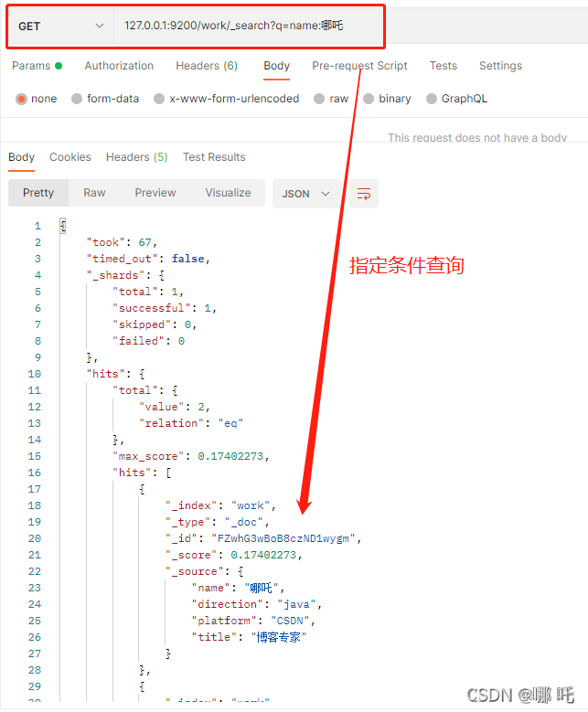Click the "max_score" value line
This screenshot has width=588, height=712.
tap(191, 456)
